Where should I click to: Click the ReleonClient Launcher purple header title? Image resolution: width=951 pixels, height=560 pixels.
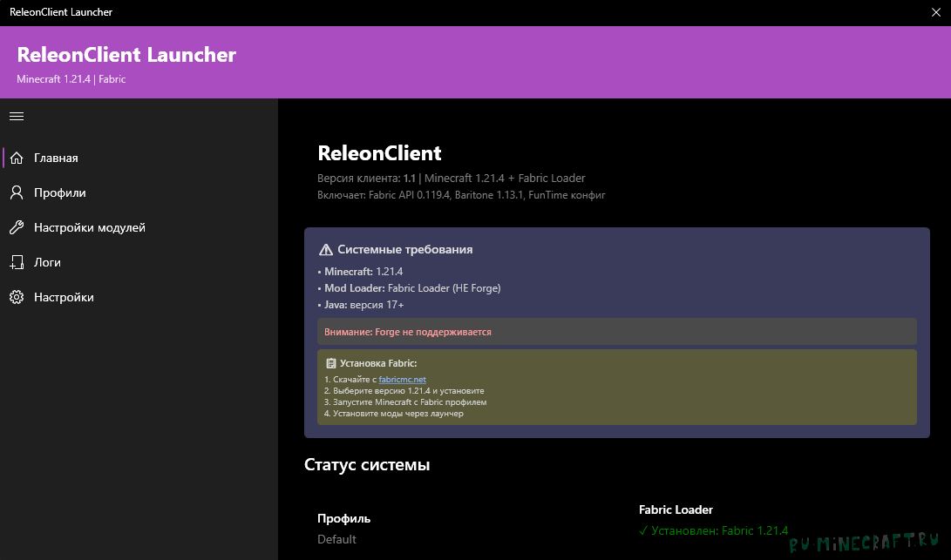click(126, 55)
